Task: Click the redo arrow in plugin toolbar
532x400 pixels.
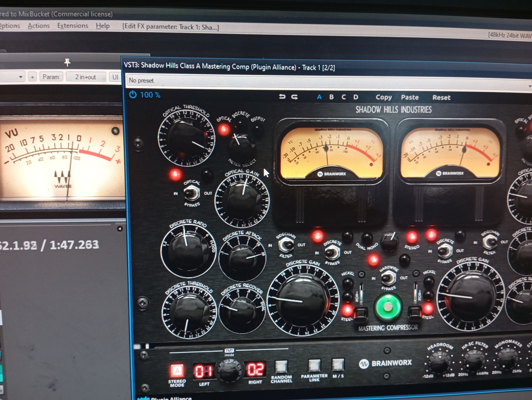Action: 295,97
